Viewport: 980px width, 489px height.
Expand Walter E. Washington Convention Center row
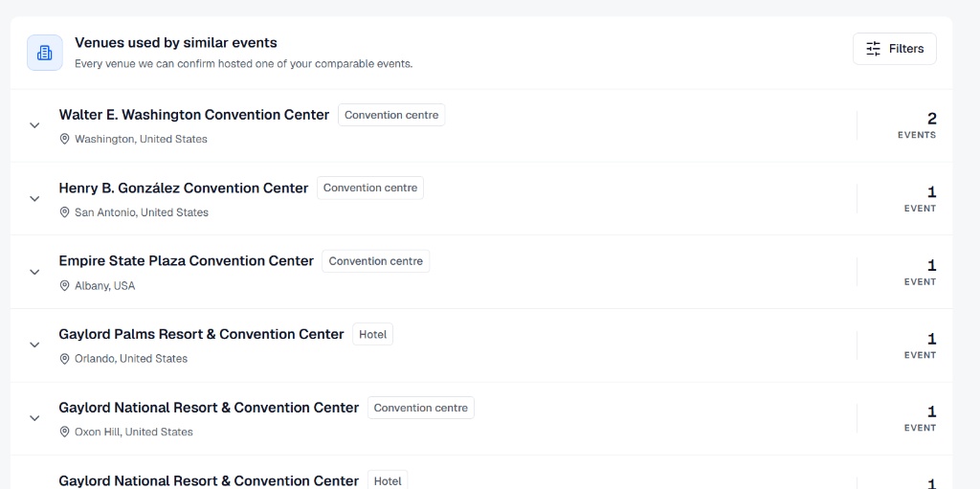(35, 125)
